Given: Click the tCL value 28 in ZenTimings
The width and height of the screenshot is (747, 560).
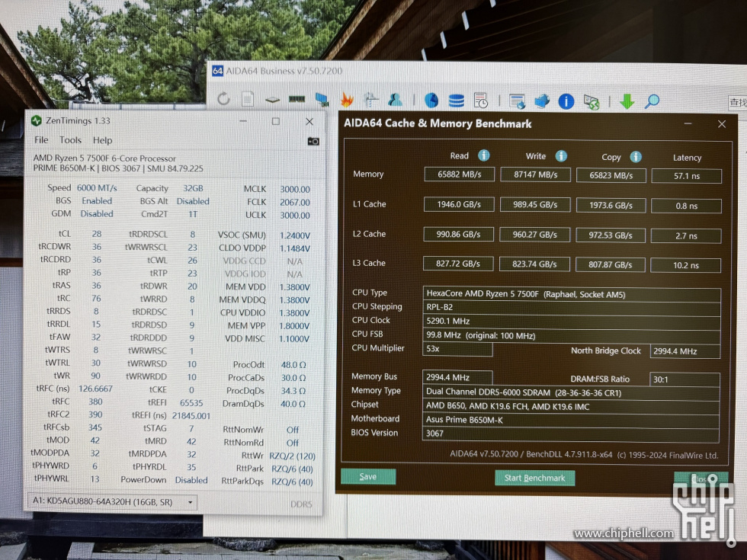Looking at the screenshot, I should click(97, 234).
